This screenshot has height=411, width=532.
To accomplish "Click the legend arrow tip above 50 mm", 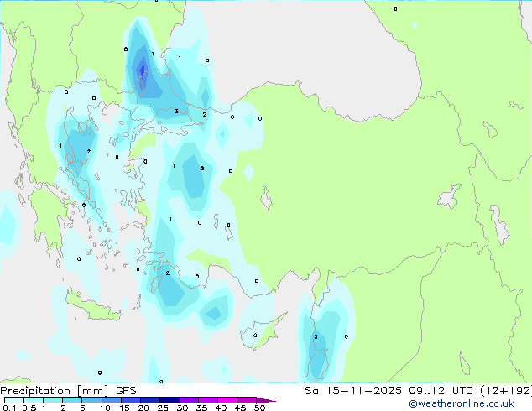I will coord(266,401).
